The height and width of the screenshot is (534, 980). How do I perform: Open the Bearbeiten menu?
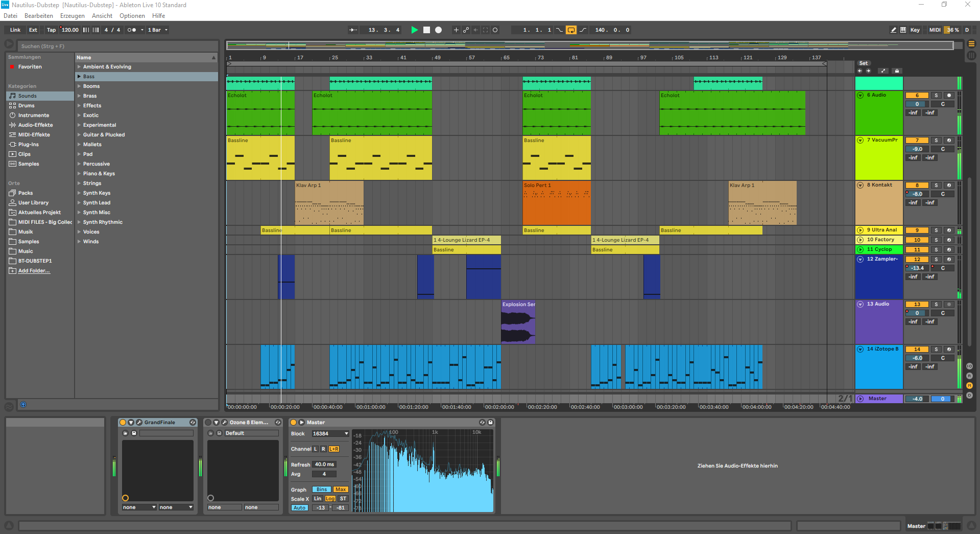pos(39,16)
